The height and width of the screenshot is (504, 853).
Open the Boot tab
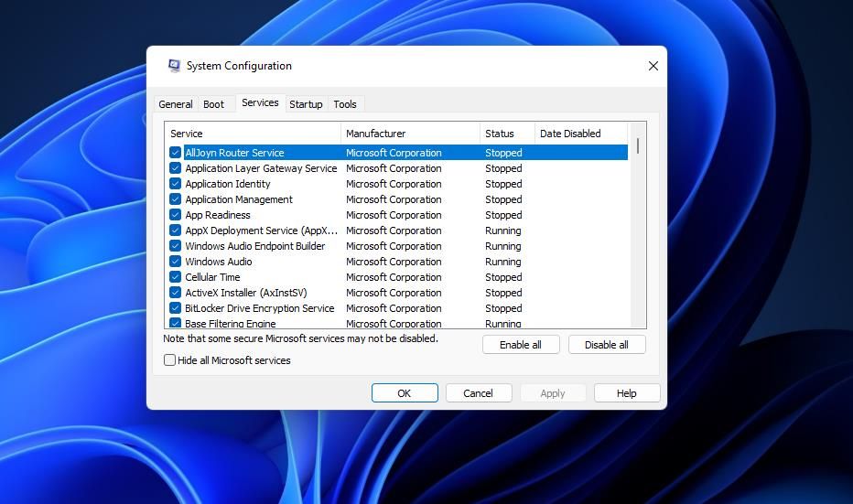click(x=213, y=104)
